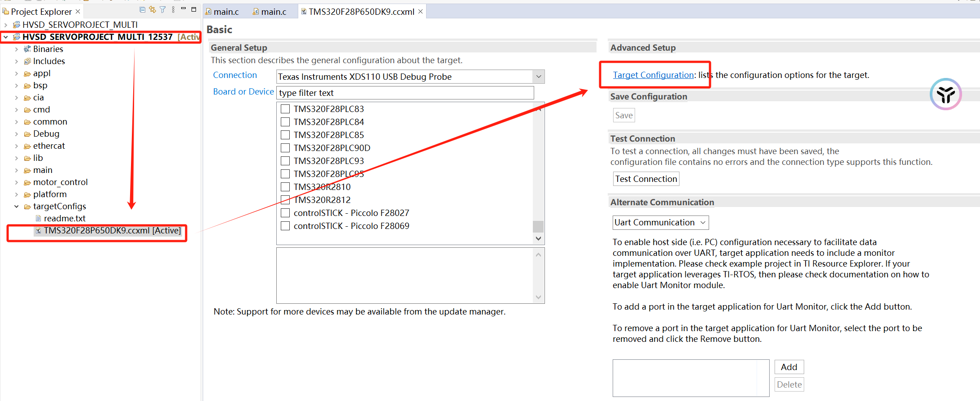Click the appl folder icon

[x=27, y=73]
